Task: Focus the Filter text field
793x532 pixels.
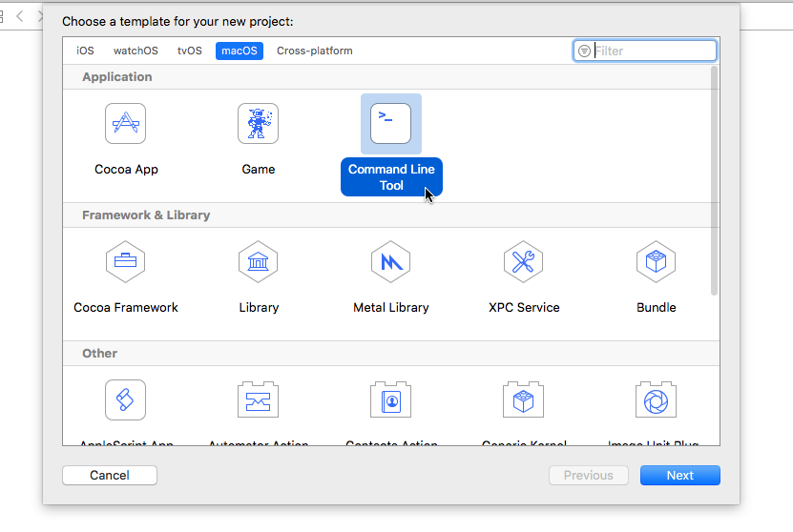Action: pos(645,51)
